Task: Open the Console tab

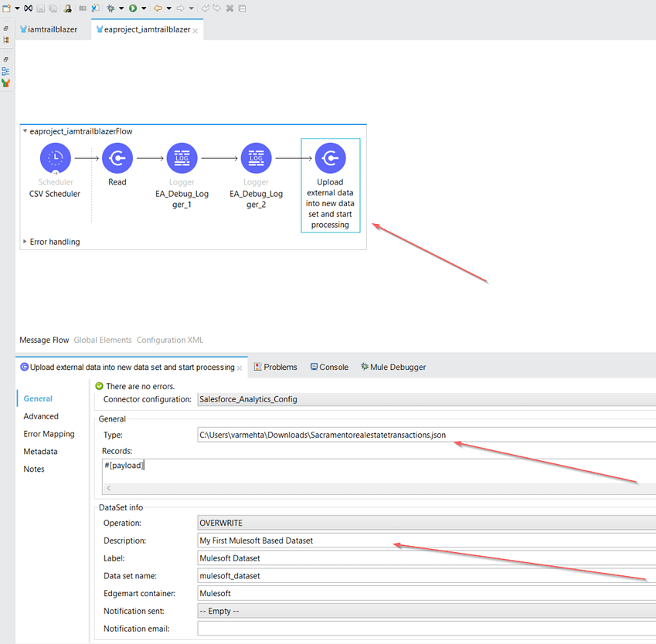Action: point(329,367)
